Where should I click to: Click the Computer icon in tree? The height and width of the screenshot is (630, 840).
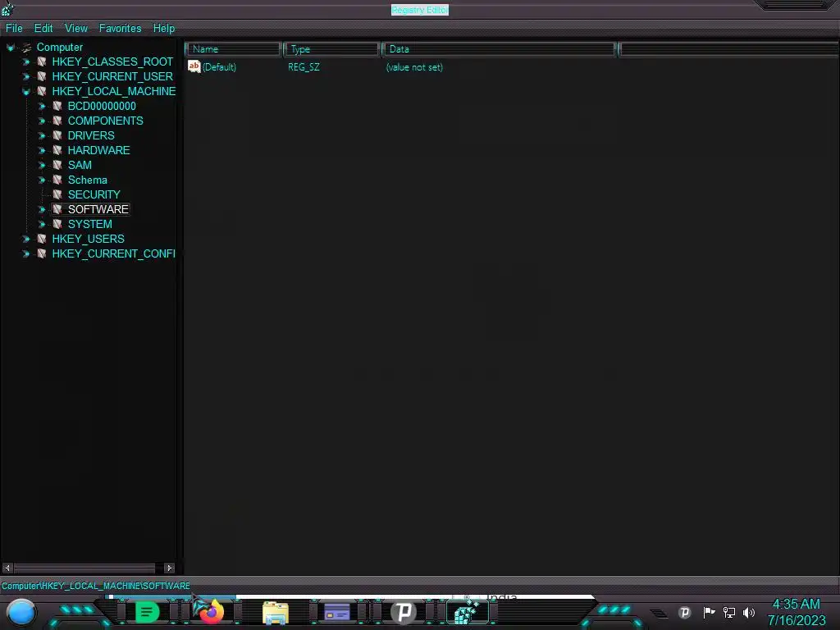click(26, 48)
